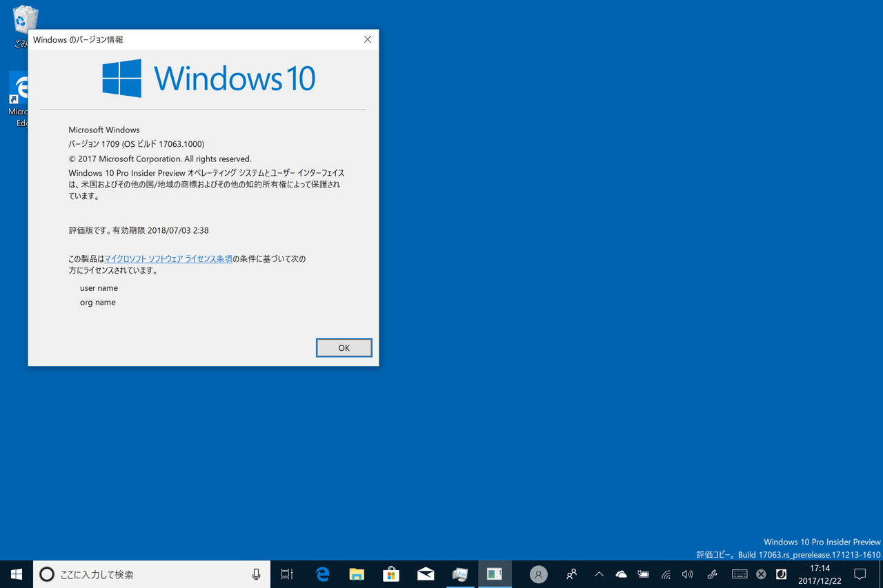Open the Mail app from the taskbar
The image size is (883, 588).
pyautogui.click(x=426, y=574)
